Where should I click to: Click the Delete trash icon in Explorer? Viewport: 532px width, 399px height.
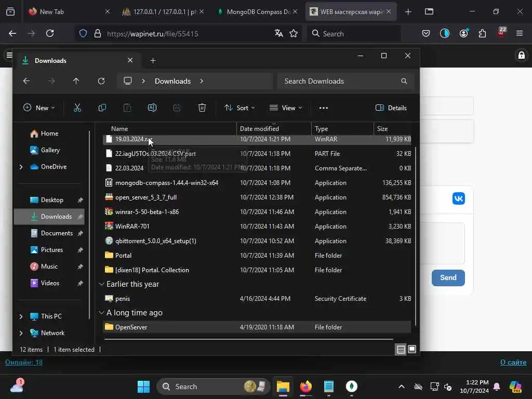(202, 108)
